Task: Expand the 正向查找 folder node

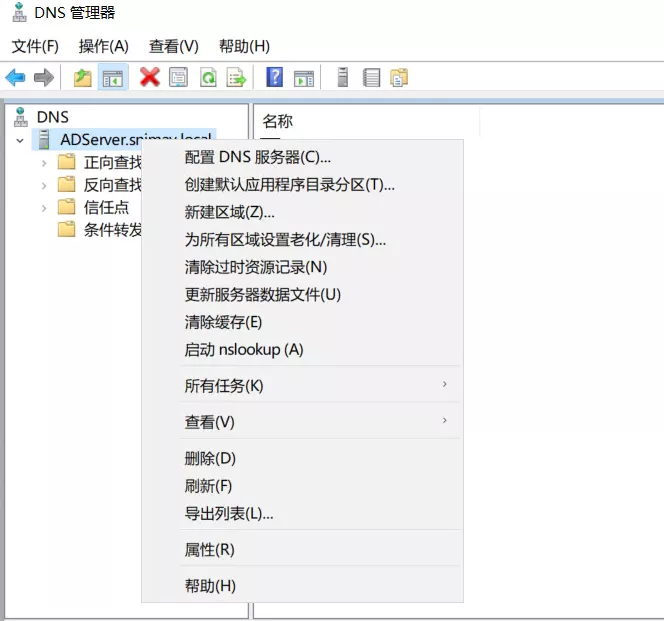Action: 44,162
